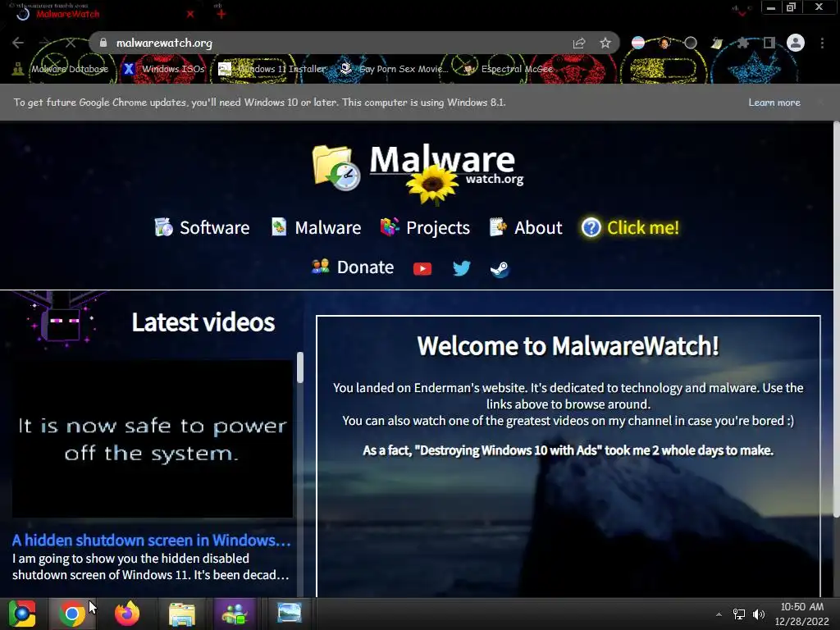840x630 pixels.
Task: Go back using the browser back arrow
Action: [x=18, y=43]
